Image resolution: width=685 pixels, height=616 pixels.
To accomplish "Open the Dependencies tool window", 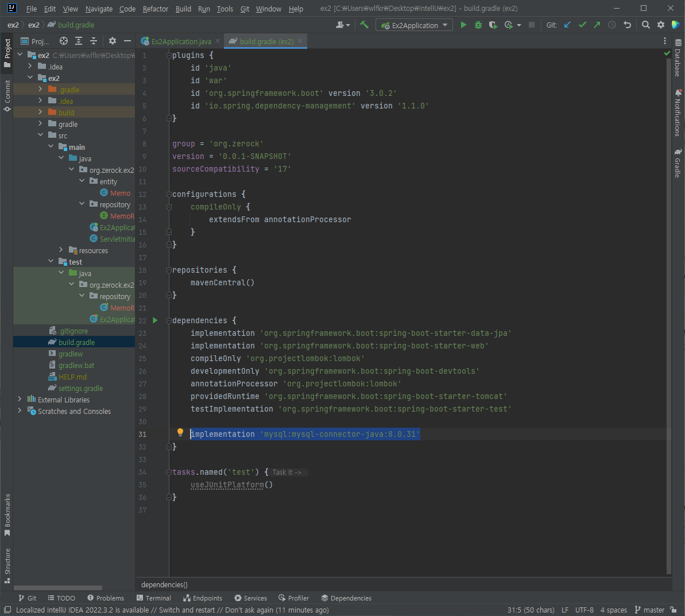I will click(346, 598).
